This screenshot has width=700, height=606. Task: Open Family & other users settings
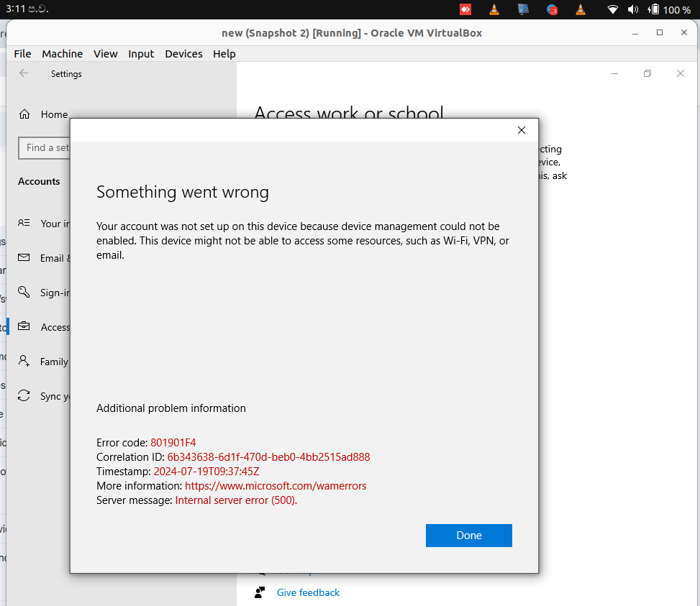[24, 362]
